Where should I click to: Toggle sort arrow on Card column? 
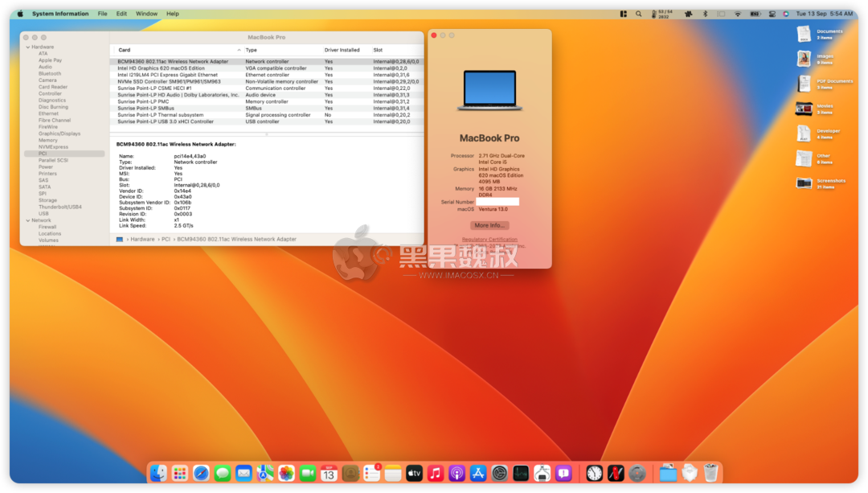tap(240, 50)
